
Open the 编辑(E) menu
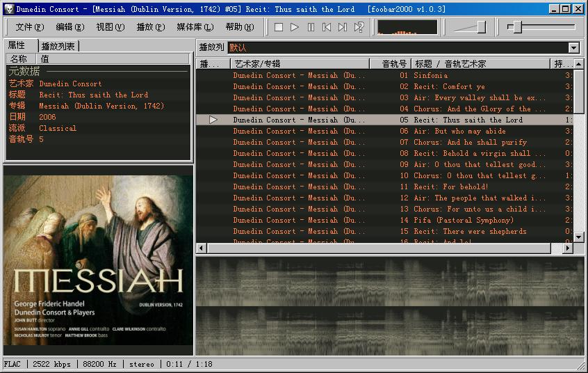(x=70, y=27)
